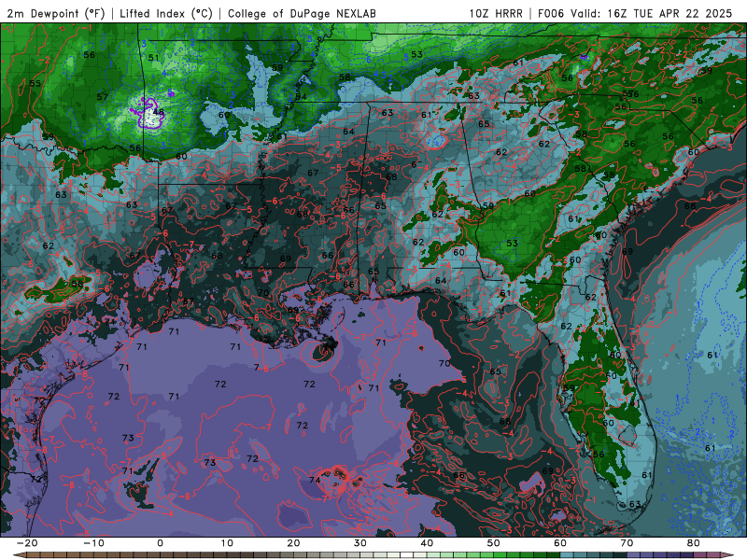Click the 'College of DuPage NEXLAB' label

pyautogui.click(x=302, y=13)
